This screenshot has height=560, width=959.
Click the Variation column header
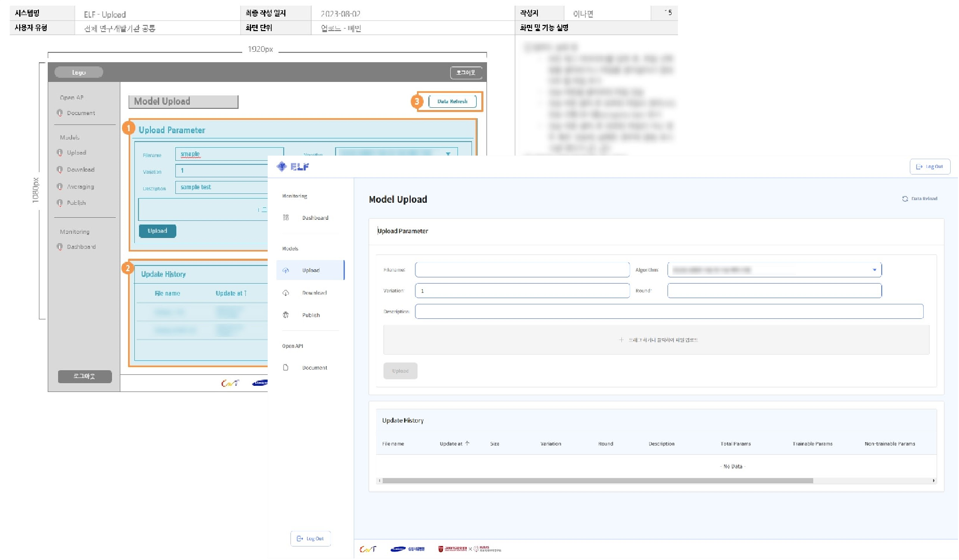point(551,444)
